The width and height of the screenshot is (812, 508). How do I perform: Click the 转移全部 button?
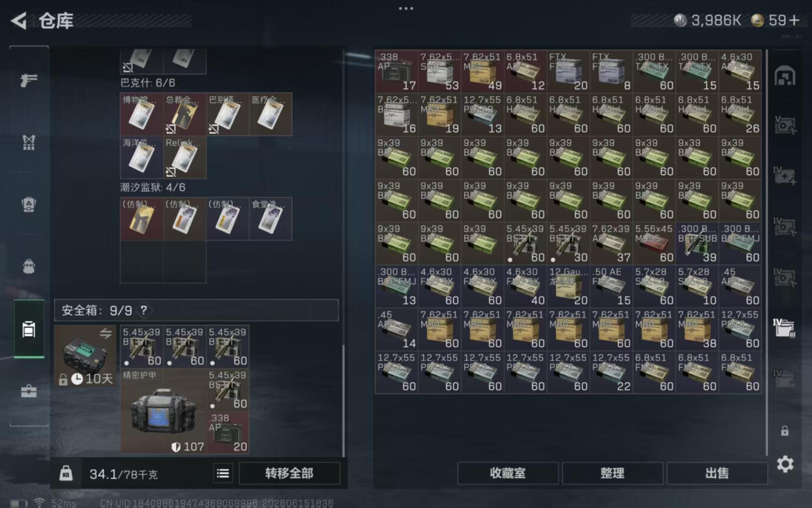click(x=289, y=473)
